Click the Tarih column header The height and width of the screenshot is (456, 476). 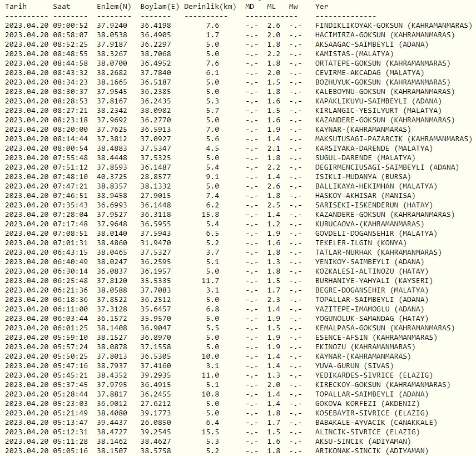point(16,6)
